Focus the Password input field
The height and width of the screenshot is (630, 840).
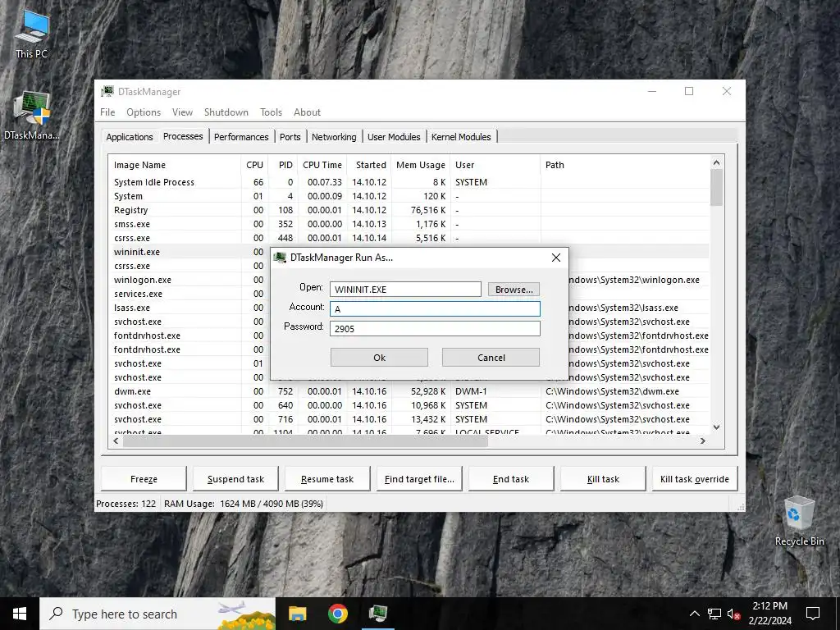click(x=435, y=328)
